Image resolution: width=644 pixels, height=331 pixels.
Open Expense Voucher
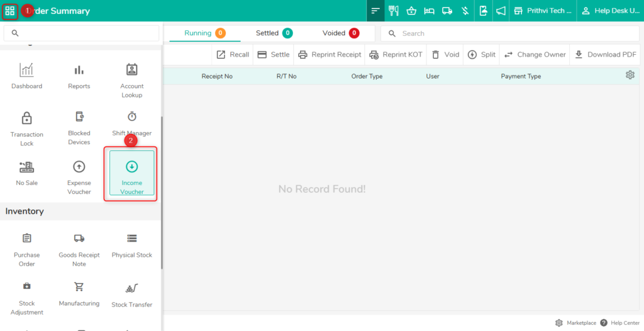click(79, 177)
